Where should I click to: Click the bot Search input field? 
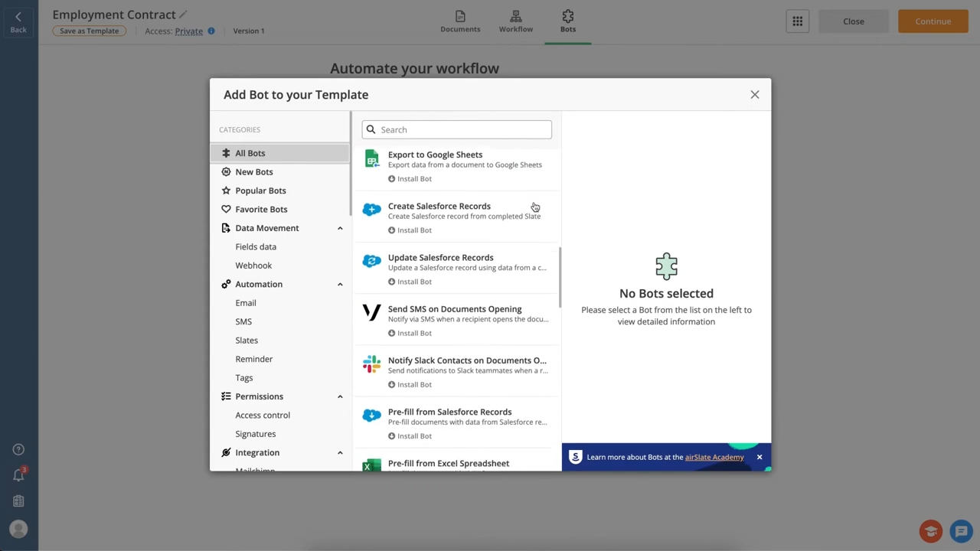[457, 129]
